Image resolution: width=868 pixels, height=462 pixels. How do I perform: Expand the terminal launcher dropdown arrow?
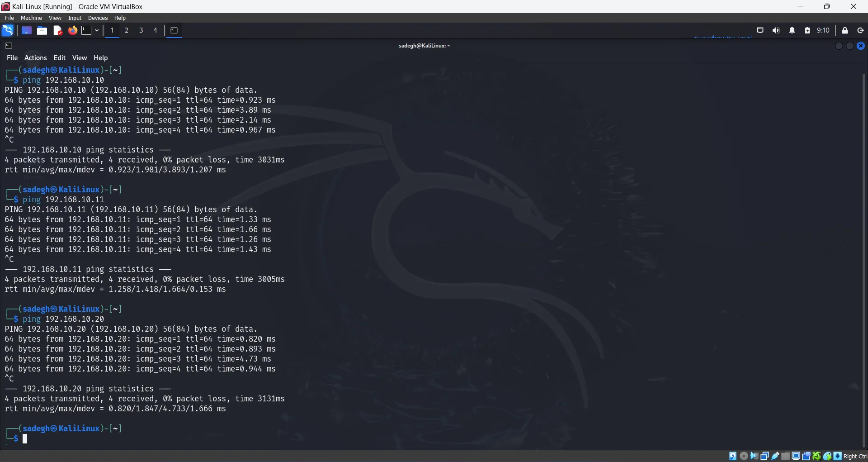(97, 30)
